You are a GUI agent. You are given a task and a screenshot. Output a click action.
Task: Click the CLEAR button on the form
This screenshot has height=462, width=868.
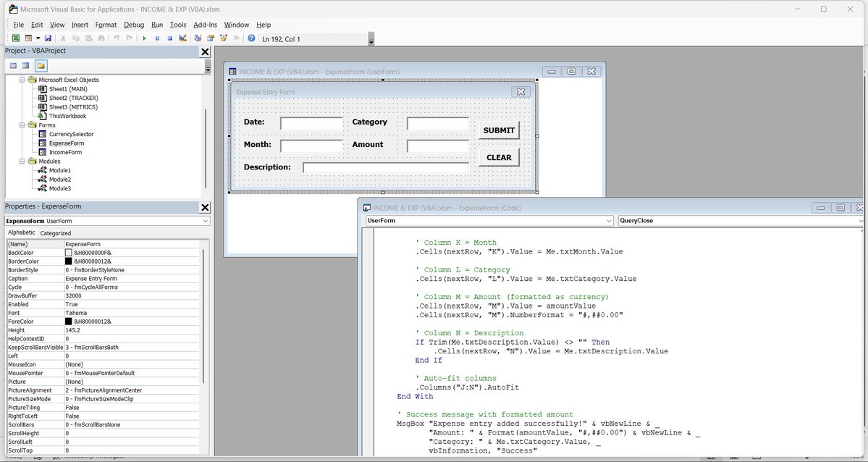pyautogui.click(x=499, y=157)
